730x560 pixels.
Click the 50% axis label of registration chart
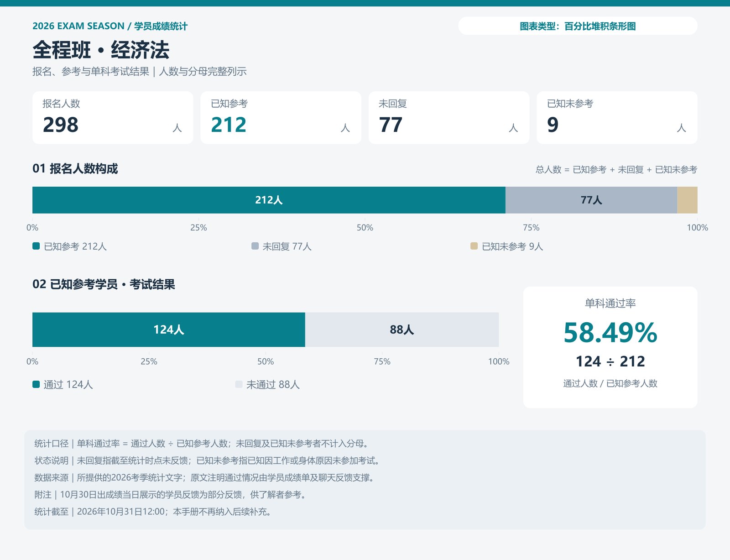[x=365, y=228]
